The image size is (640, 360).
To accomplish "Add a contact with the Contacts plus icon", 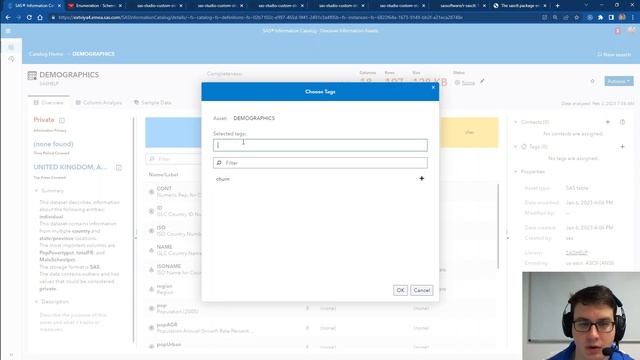I will (x=608, y=122).
